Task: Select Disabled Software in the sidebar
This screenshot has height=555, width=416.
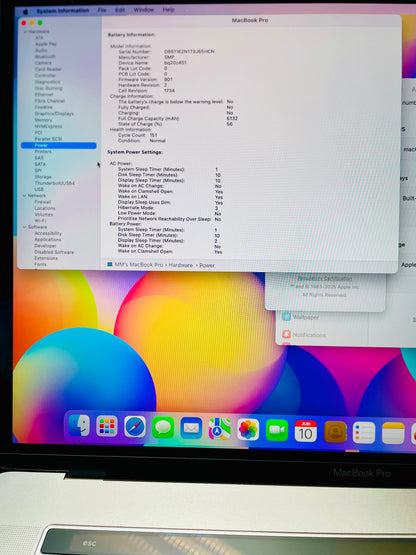Action: pos(54,252)
